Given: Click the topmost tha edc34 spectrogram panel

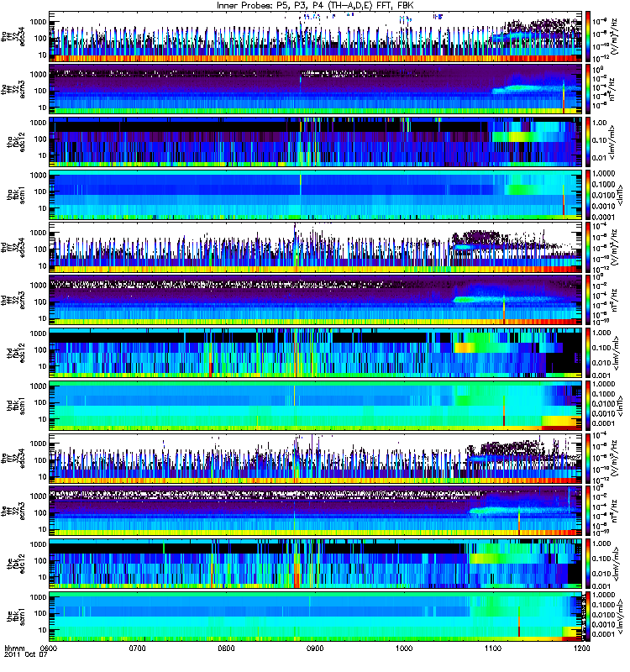Looking at the screenshot, I should tap(316, 36).
